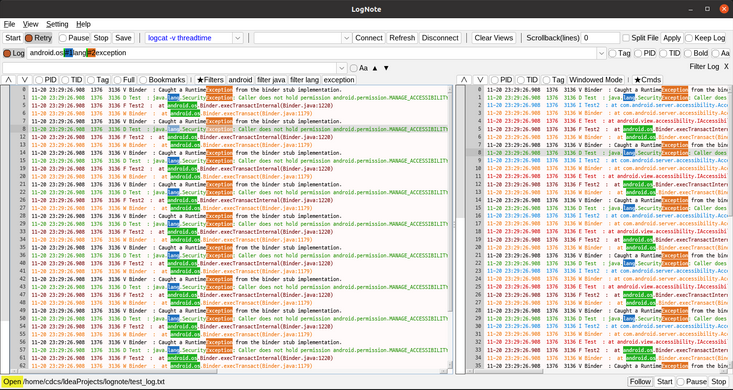Toggle TID column in left log pane
Screen dimensions: 733x390
pyautogui.click(x=72, y=80)
